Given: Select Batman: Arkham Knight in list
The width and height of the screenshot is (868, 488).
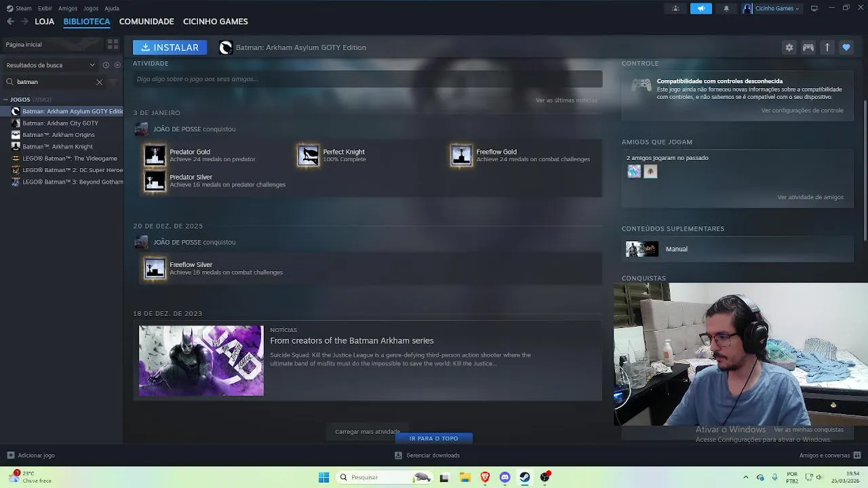Looking at the screenshot, I should tap(58, 146).
